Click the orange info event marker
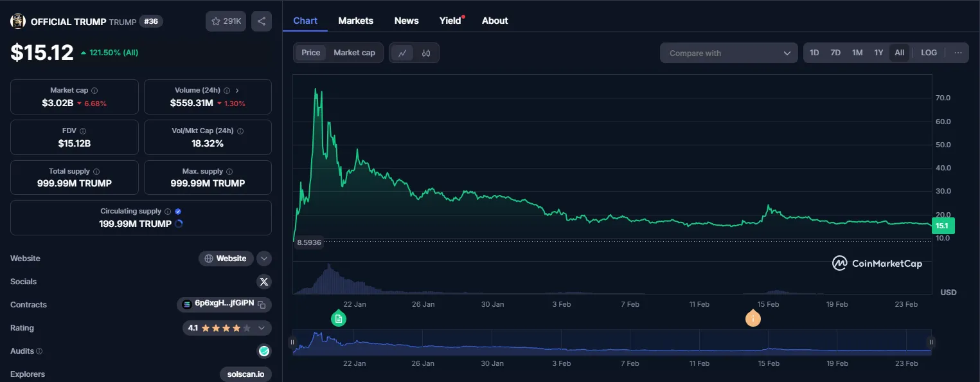 click(x=753, y=318)
